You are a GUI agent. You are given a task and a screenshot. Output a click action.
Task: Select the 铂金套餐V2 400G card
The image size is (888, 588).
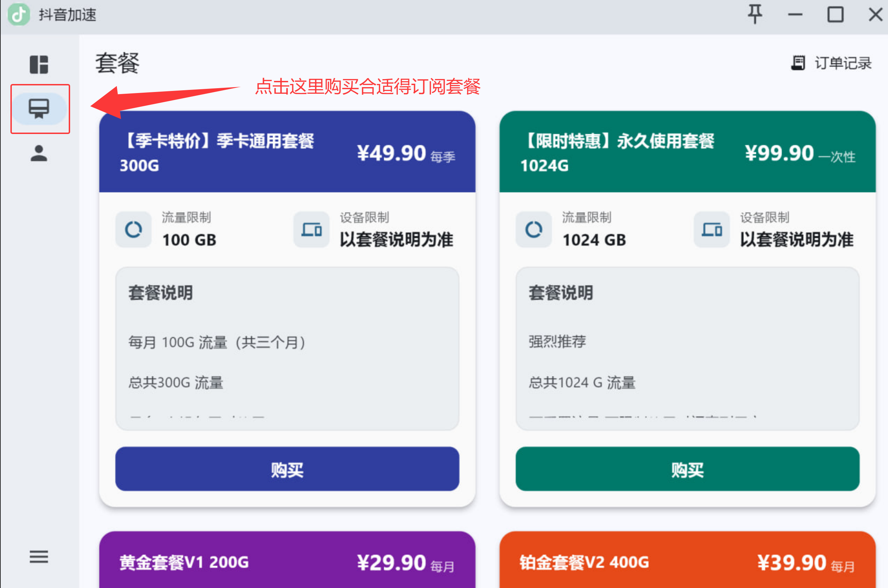[x=687, y=560]
